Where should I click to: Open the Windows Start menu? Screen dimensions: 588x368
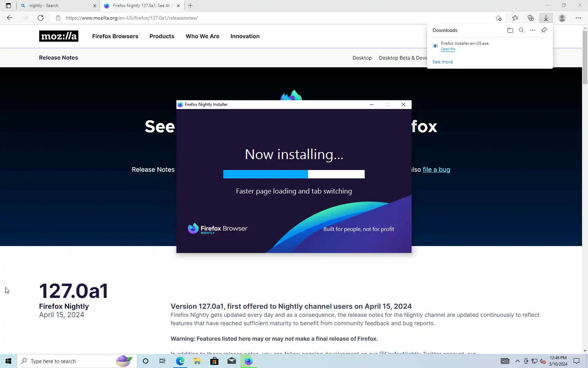[x=8, y=361]
